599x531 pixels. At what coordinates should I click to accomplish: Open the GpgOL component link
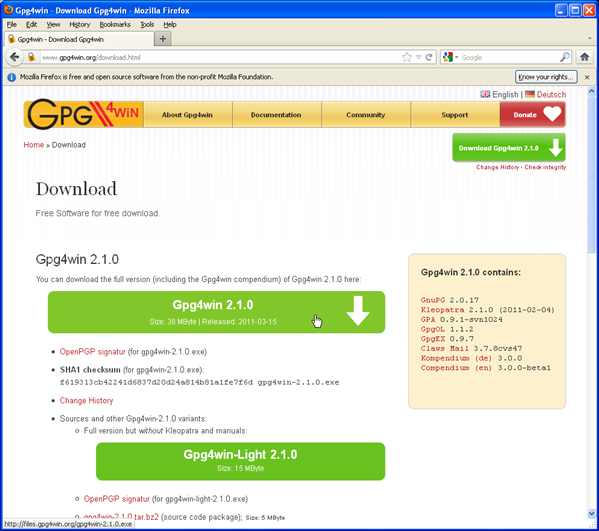pos(433,329)
